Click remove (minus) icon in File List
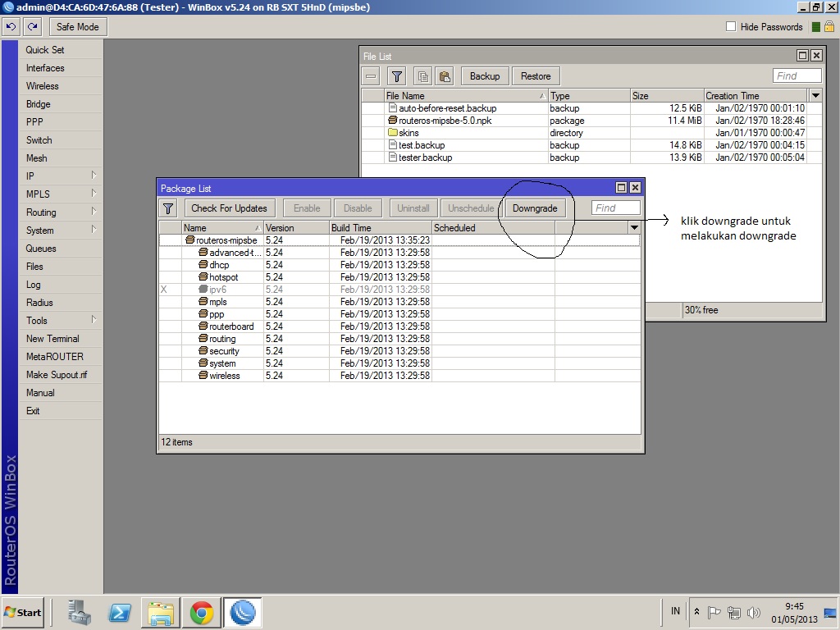The image size is (840, 630). (371, 76)
